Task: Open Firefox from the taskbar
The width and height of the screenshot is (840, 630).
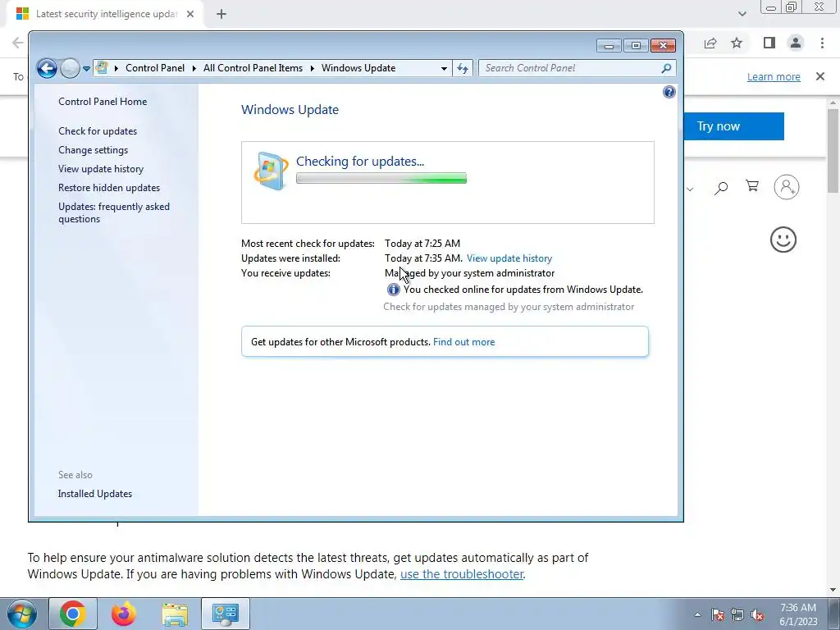Action: (x=124, y=614)
